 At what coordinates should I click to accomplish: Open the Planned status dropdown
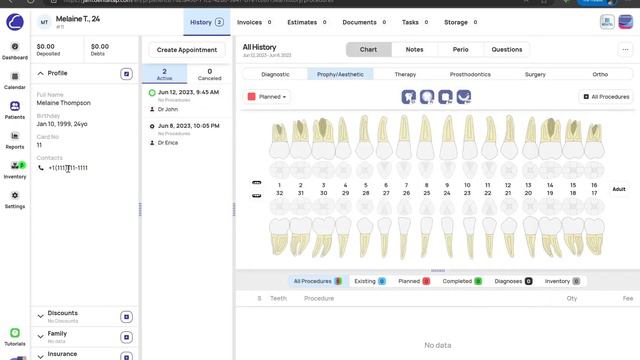pos(267,97)
